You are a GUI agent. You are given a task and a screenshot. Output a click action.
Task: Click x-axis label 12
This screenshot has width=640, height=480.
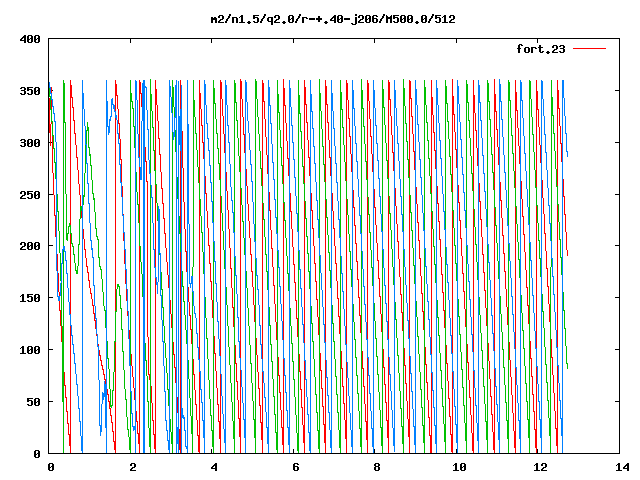(x=541, y=467)
